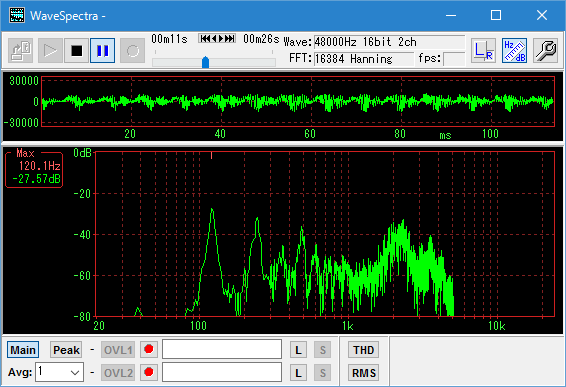Switch to the Main display mode
This screenshot has height=387, width=566.
pos(23,350)
